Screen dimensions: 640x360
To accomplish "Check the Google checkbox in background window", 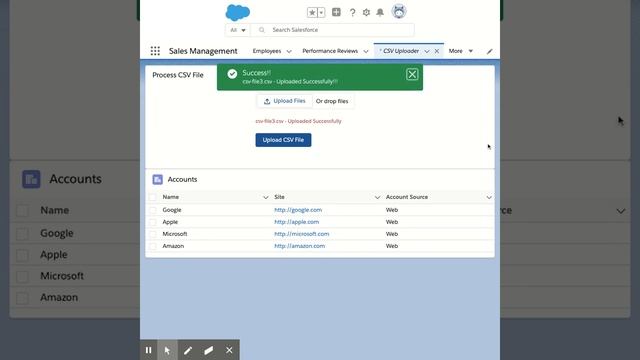I will point(22,233).
